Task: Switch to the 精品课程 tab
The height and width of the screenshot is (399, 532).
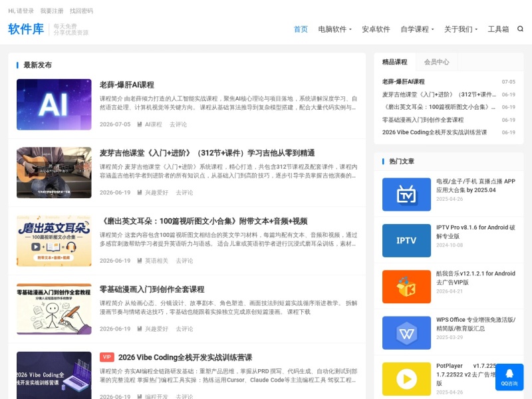Action: pos(394,62)
